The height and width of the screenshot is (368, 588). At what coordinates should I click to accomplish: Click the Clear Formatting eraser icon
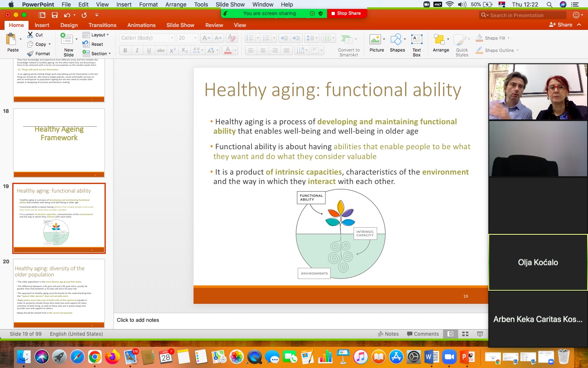[x=232, y=38]
